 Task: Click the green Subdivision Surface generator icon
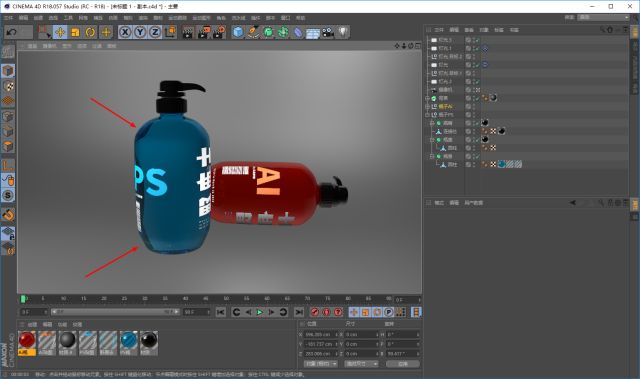268,32
